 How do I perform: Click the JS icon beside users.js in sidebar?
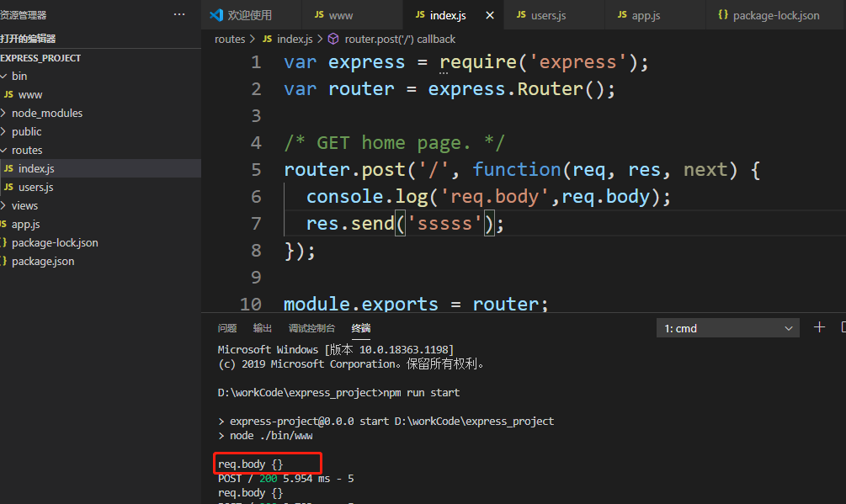point(8,187)
